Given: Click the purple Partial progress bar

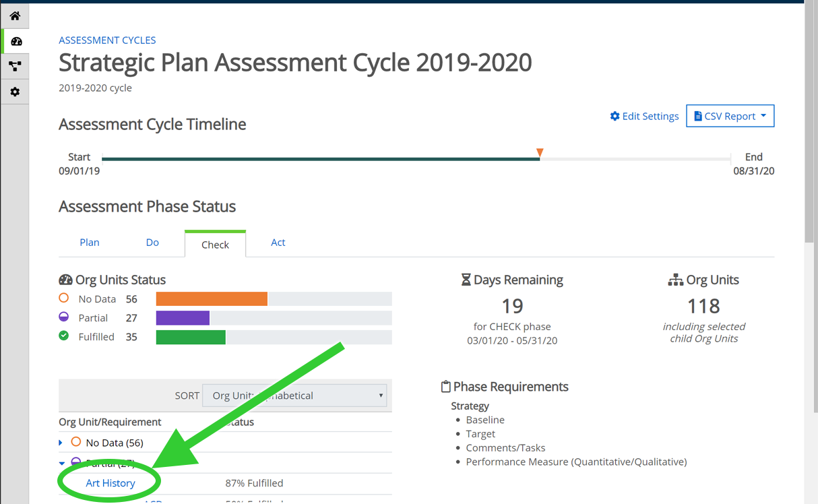Looking at the screenshot, I should [183, 317].
